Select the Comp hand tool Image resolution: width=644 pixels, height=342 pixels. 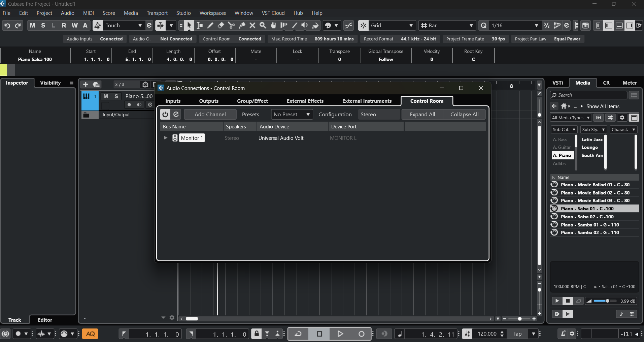point(273,26)
